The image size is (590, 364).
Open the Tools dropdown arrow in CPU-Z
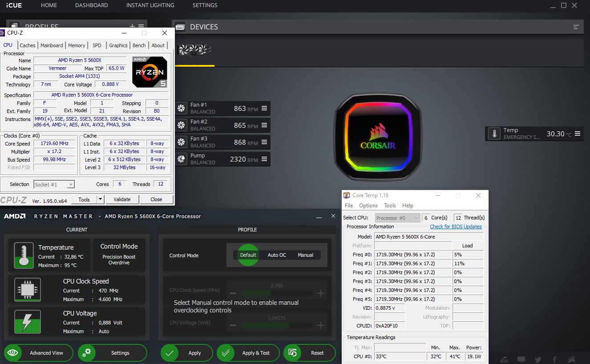click(x=100, y=199)
